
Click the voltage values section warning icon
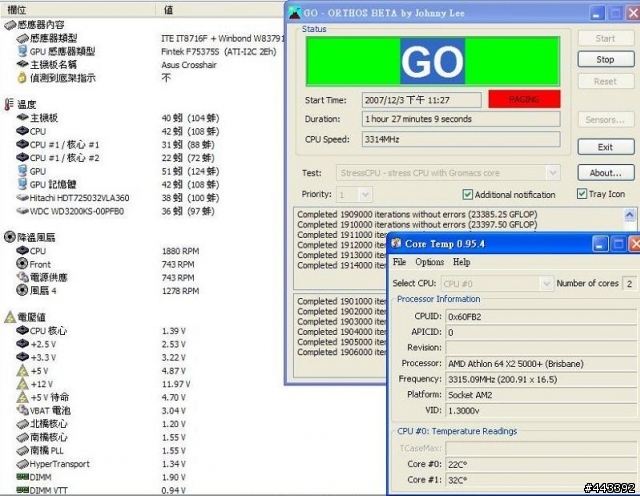point(10,317)
